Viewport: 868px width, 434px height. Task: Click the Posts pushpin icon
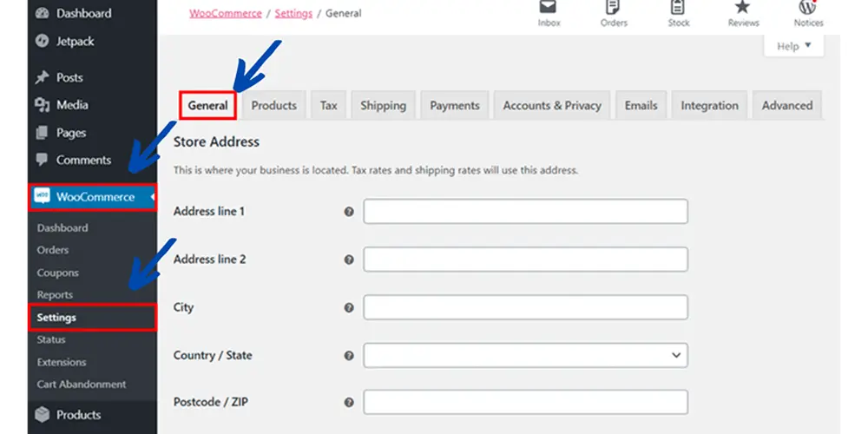42,77
